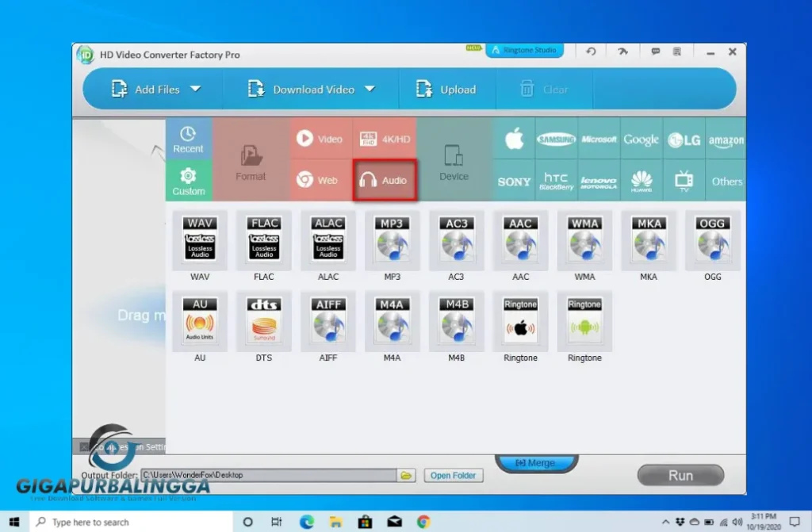Screen dimensions: 812x532
Task: Expand the Add Files dropdown arrow
Action: 193,89
